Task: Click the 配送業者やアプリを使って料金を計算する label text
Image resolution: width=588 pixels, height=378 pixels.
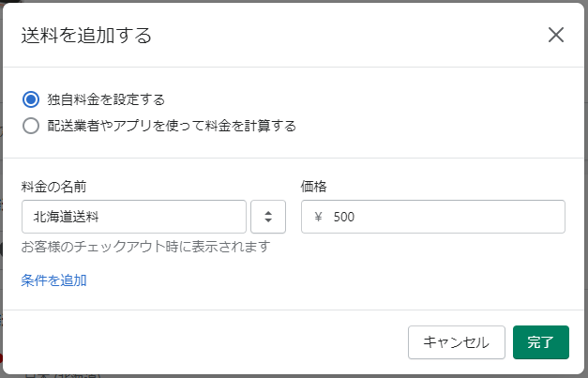Action: [172, 126]
